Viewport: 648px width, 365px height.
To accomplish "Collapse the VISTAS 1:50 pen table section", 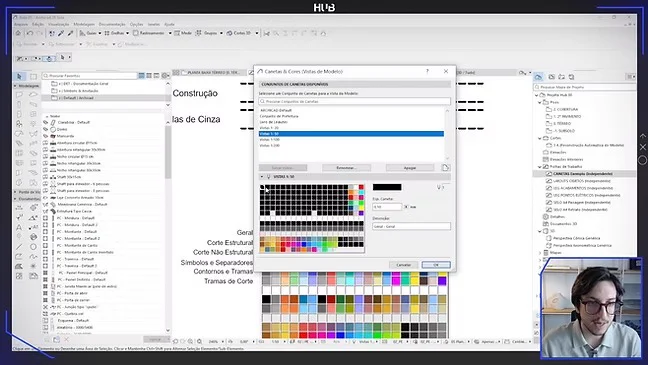I will [262, 177].
